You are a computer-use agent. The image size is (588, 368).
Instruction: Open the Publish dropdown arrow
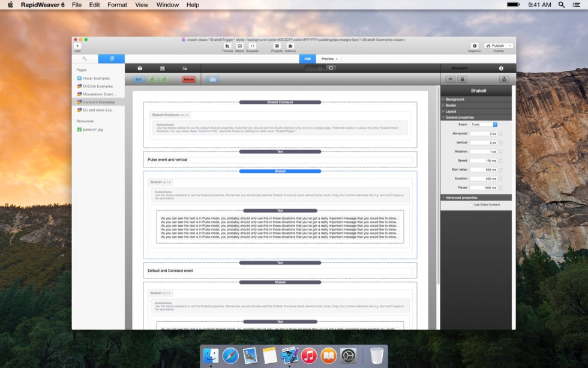510,46
